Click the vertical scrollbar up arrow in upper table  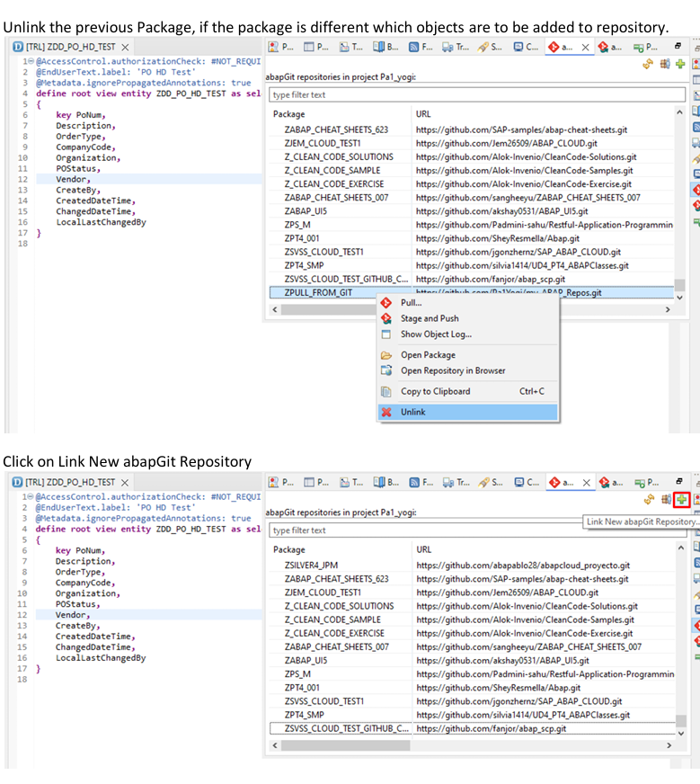tap(679, 112)
